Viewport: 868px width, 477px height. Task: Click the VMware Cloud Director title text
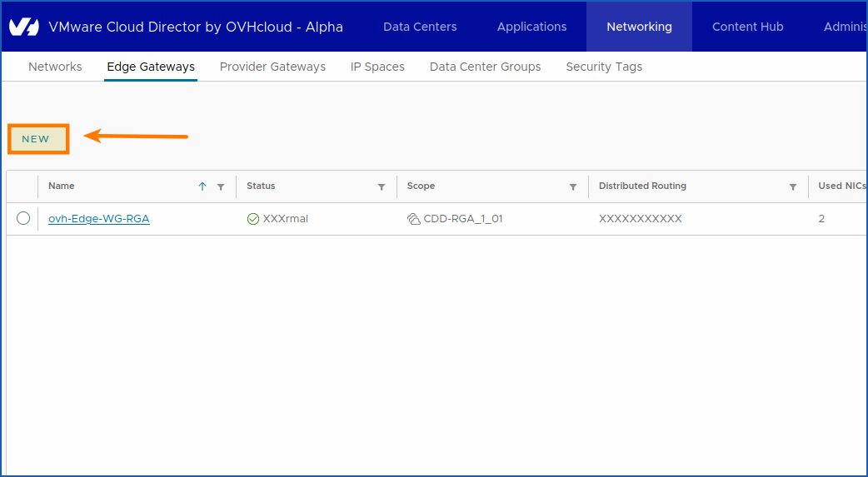pos(196,27)
